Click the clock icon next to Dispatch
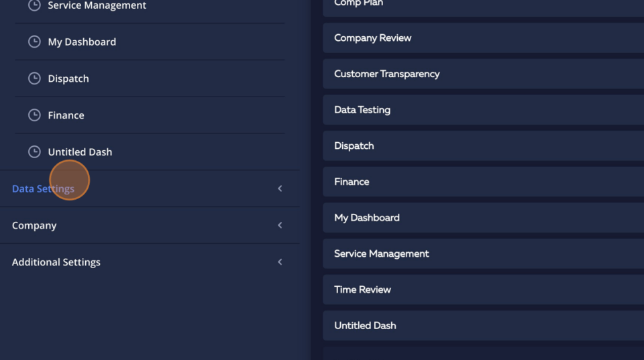The height and width of the screenshot is (360, 644). pyautogui.click(x=34, y=78)
